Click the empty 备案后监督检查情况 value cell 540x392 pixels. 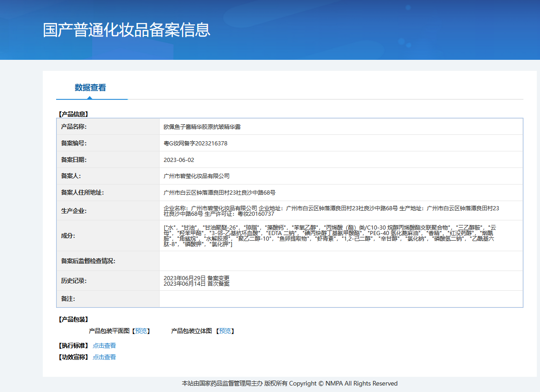pos(341,261)
